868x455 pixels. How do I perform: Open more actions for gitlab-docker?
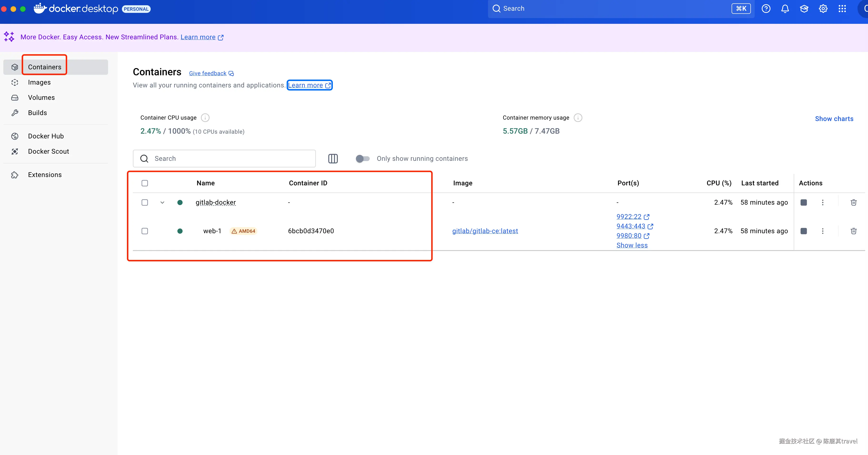[x=823, y=202]
